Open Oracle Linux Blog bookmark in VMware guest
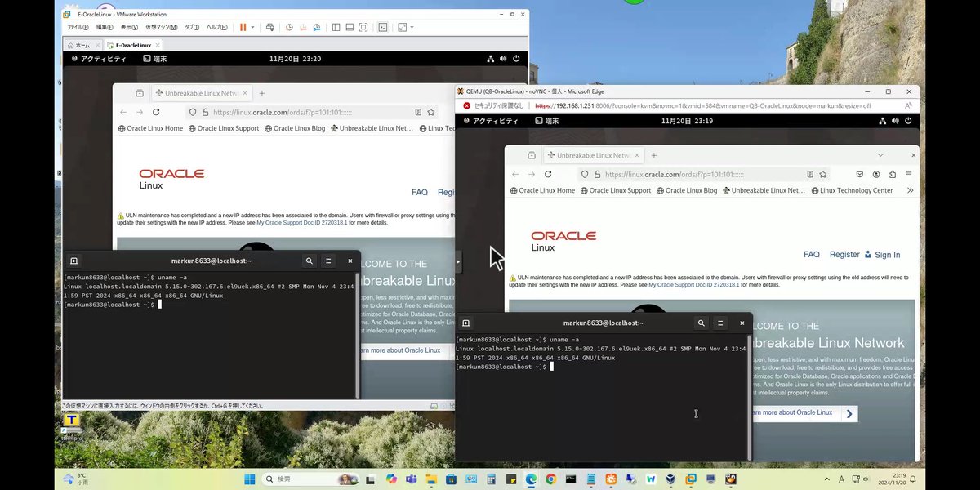The height and width of the screenshot is (490, 980). pos(295,128)
